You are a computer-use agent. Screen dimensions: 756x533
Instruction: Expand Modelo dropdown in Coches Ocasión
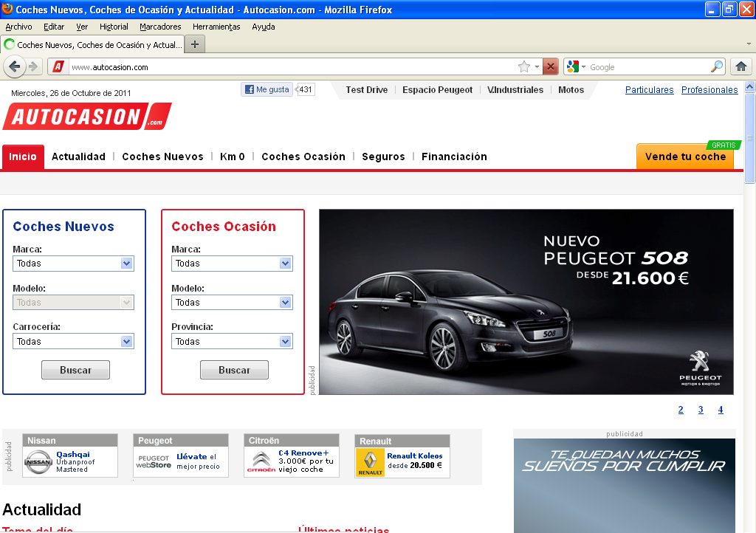[285, 302]
